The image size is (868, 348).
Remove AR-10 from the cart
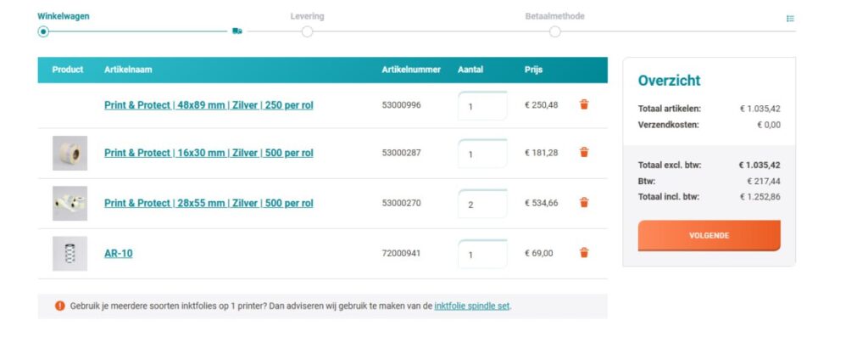(584, 253)
